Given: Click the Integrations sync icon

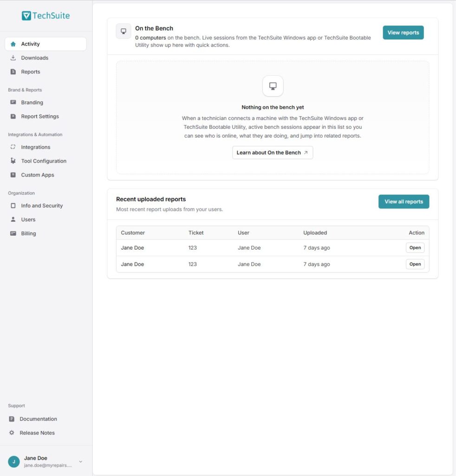Looking at the screenshot, I should (x=13, y=147).
